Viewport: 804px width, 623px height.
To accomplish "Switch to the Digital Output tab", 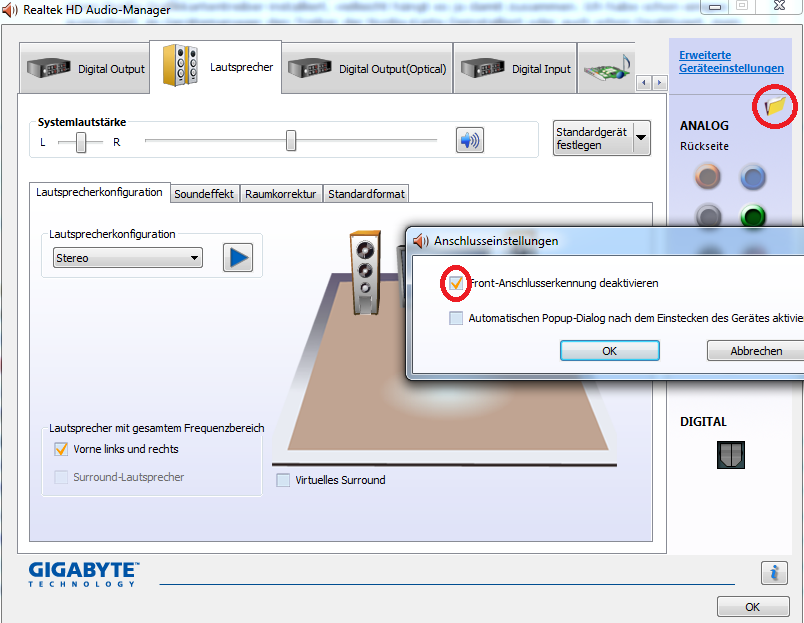I will (85, 68).
